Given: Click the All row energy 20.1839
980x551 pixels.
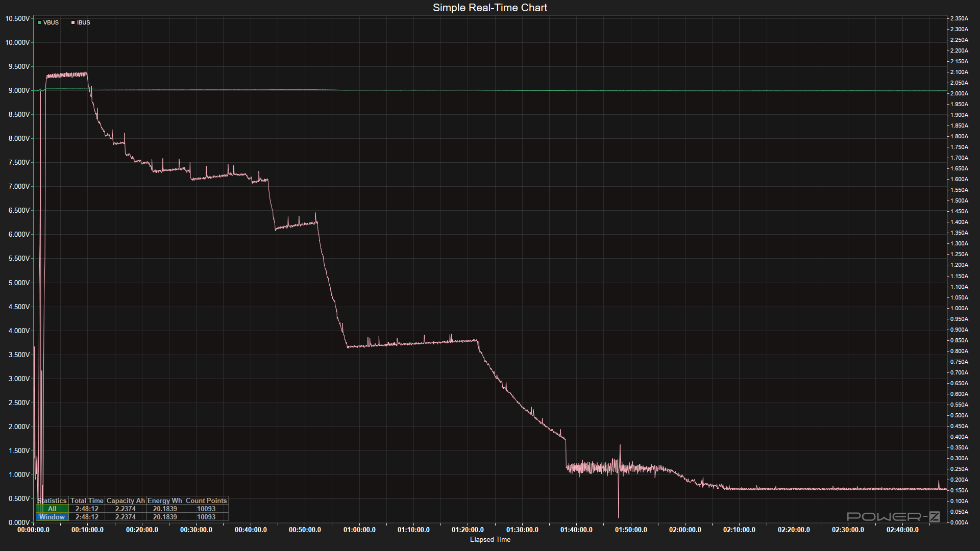Looking at the screenshot, I should 165,509.
